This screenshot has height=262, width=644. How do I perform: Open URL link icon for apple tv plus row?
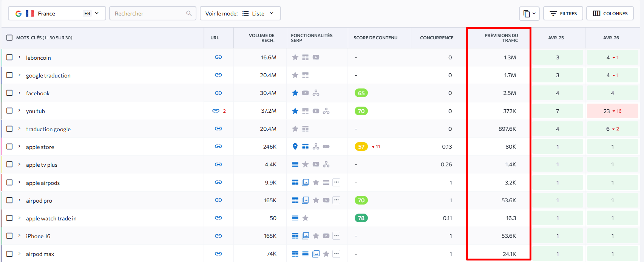(218, 164)
